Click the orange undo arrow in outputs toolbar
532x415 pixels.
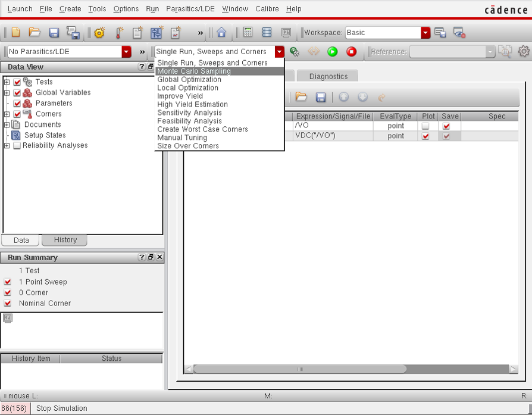tap(381, 98)
